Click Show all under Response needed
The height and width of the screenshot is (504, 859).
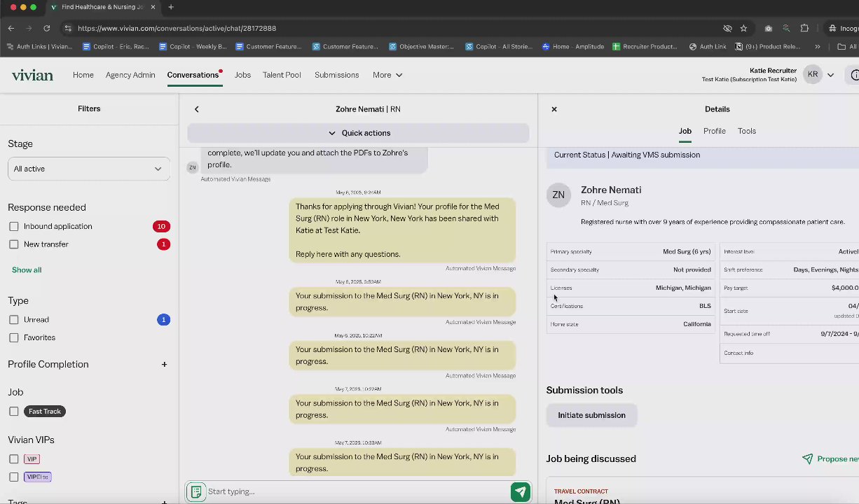27,270
